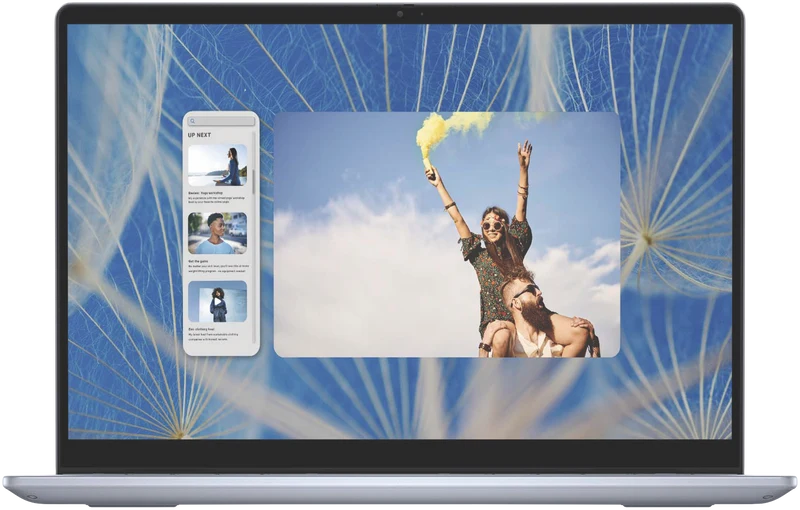This screenshot has height=510, width=800.
Task: Click the main video with yellow smoke
Action: 447,235
